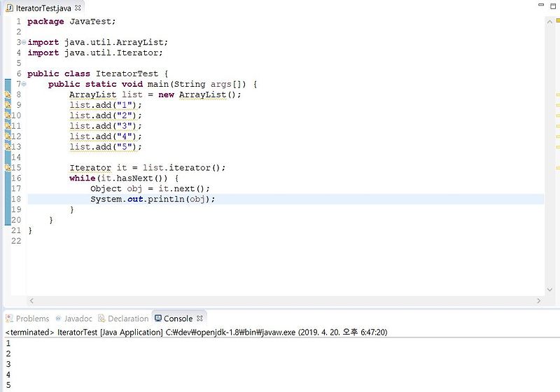This screenshot has width=560, height=392.
Task: Open the Problems tab
Action: pos(28,318)
